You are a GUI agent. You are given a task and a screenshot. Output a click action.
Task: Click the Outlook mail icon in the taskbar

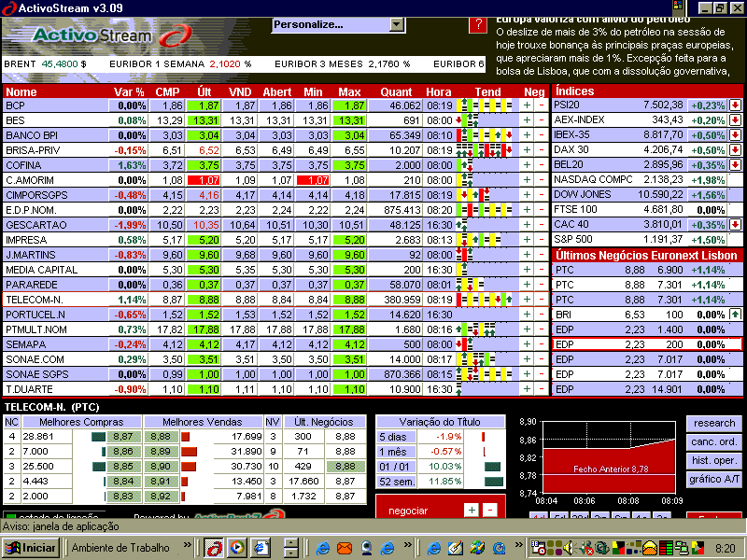point(345,548)
